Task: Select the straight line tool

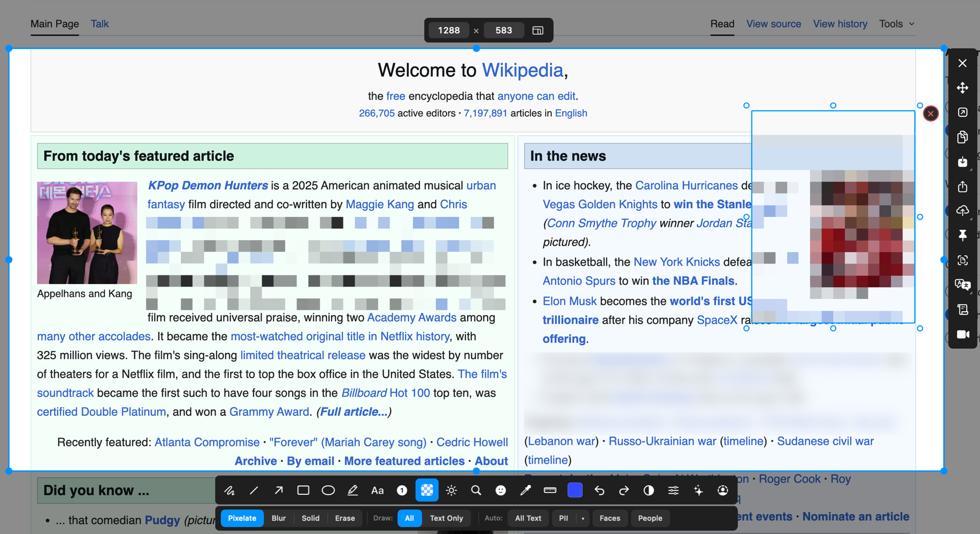Action: pos(254,490)
